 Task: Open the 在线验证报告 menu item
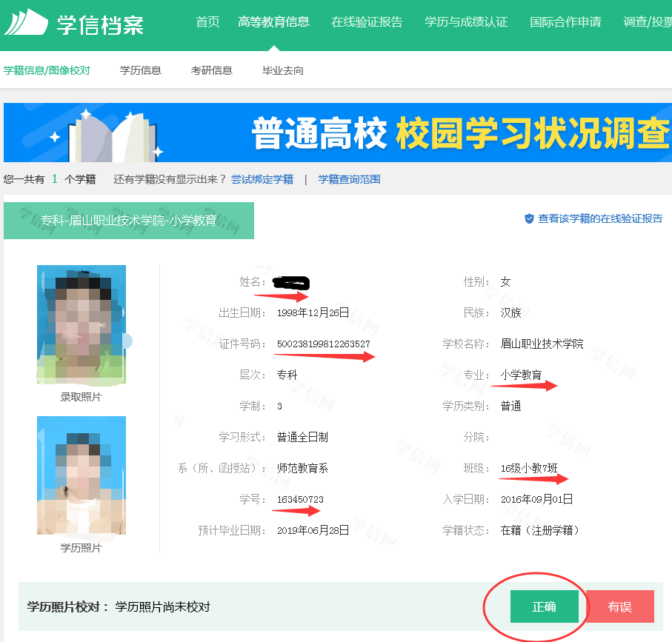coord(367,22)
